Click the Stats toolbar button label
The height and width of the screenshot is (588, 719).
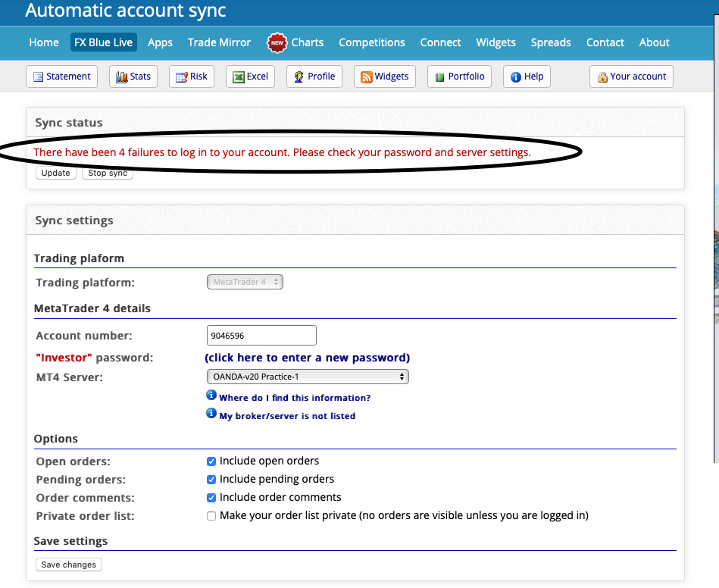click(x=140, y=77)
